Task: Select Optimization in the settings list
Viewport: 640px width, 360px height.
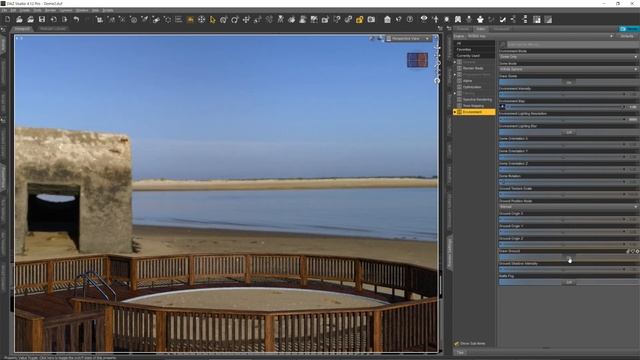Action: point(472,87)
